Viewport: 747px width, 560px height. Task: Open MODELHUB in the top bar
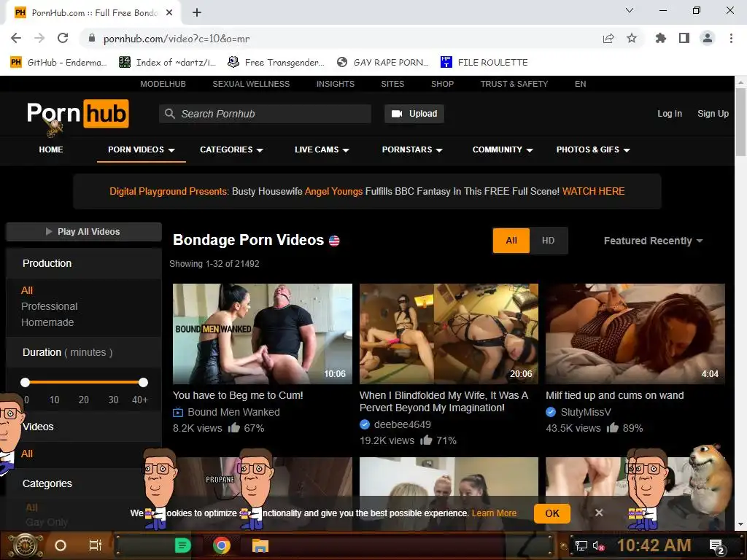point(163,84)
